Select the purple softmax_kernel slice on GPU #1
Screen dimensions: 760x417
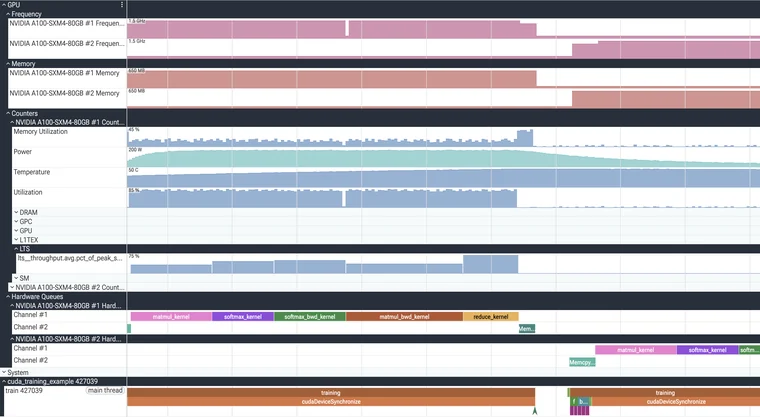click(x=243, y=317)
